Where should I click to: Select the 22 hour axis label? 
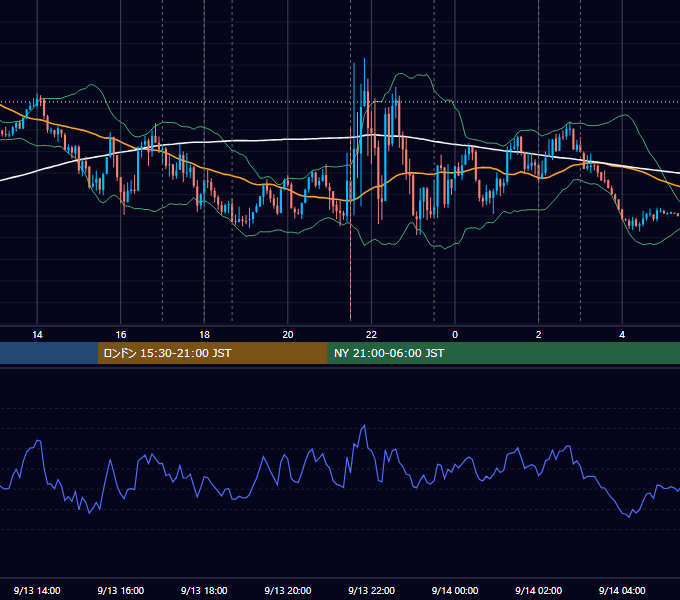point(371,335)
